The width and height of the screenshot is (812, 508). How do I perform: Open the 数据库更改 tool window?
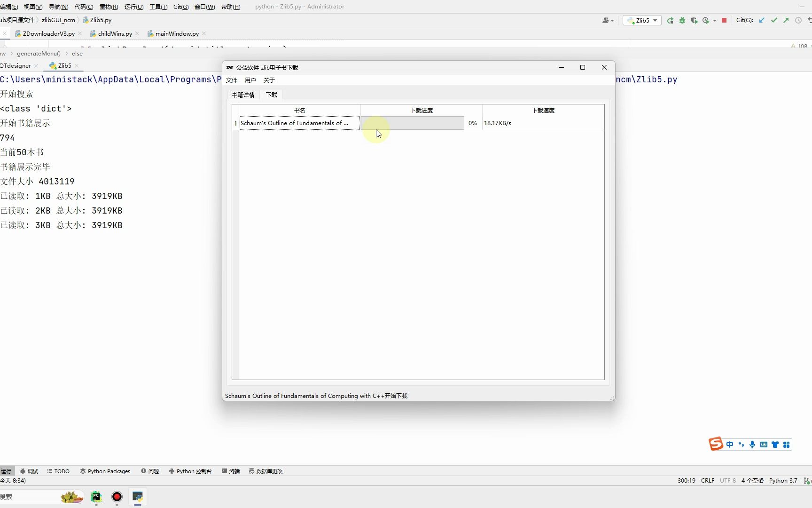(265, 471)
